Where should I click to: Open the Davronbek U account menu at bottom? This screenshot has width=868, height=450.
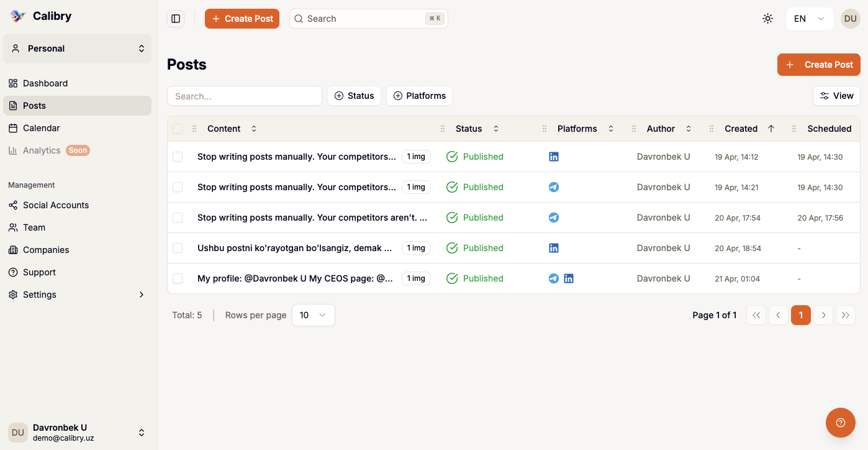click(78, 433)
